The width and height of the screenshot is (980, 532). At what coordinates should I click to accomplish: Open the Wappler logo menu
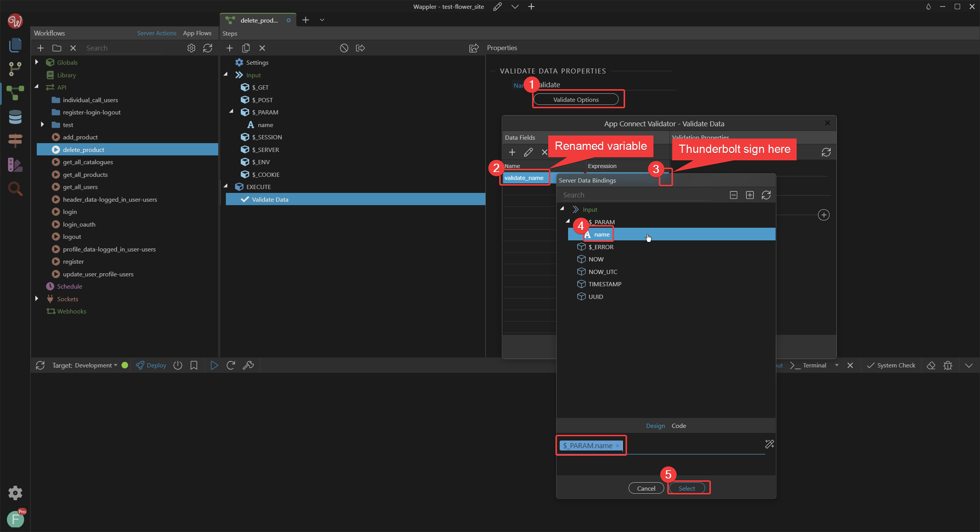(x=15, y=21)
